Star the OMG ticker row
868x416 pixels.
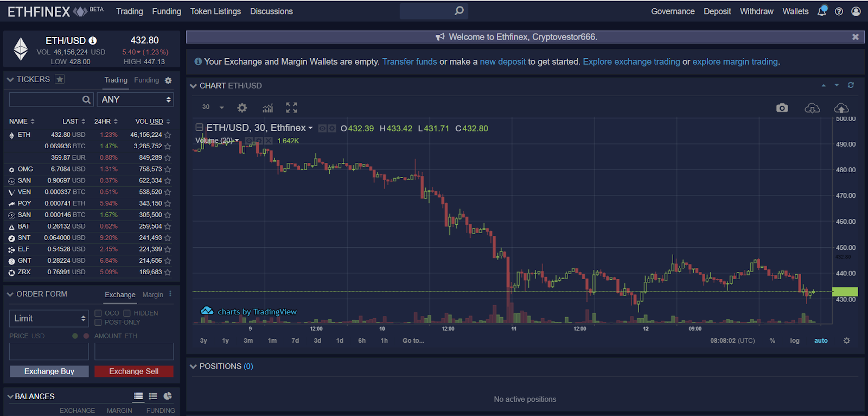click(168, 169)
